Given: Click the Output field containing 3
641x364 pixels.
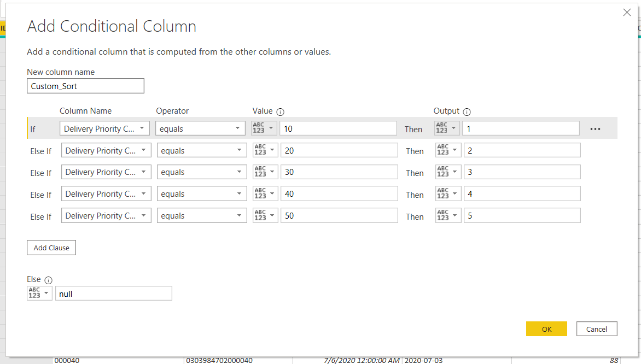Looking at the screenshot, I should (x=522, y=172).
